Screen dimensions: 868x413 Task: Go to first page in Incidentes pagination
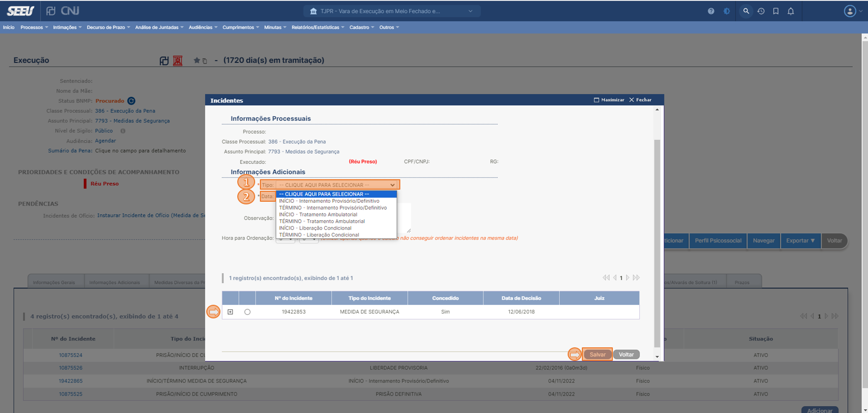coord(606,277)
